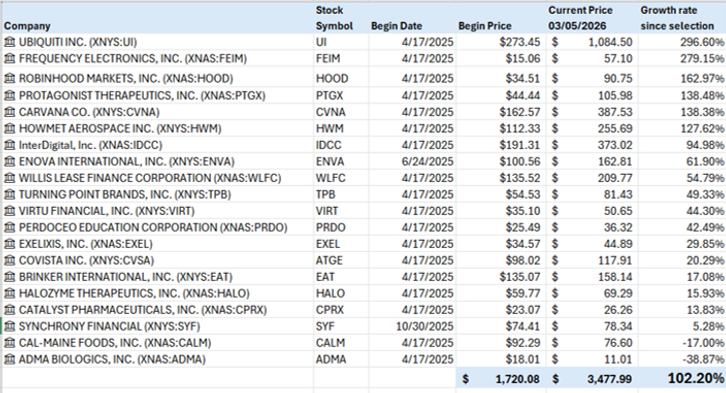Click the stock icon beside PROTAGONIST THERAPEUTICS
Image resolution: width=726 pixels, height=393 pixels.
point(9,96)
